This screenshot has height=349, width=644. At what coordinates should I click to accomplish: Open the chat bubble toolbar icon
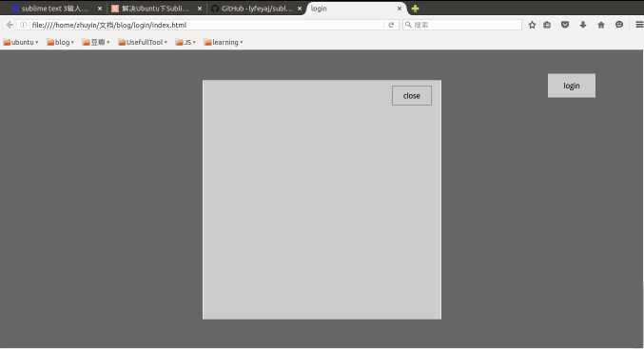click(619, 25)
